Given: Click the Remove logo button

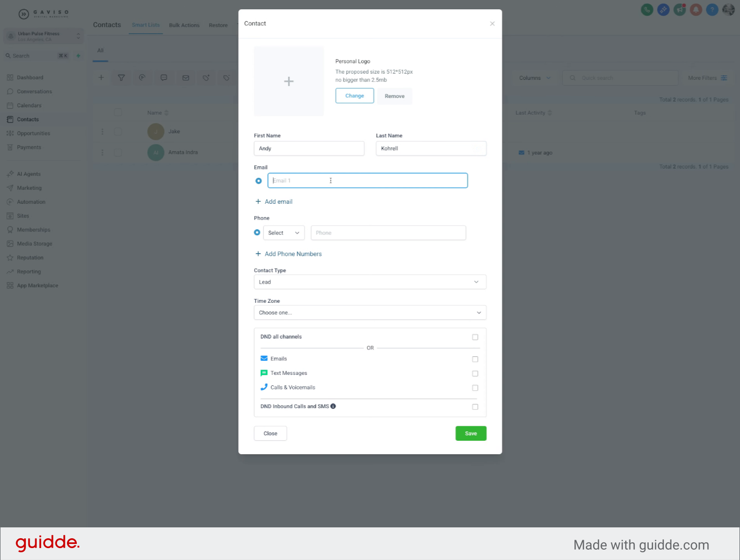Looking at the screenshot, I should pos(394,96).
